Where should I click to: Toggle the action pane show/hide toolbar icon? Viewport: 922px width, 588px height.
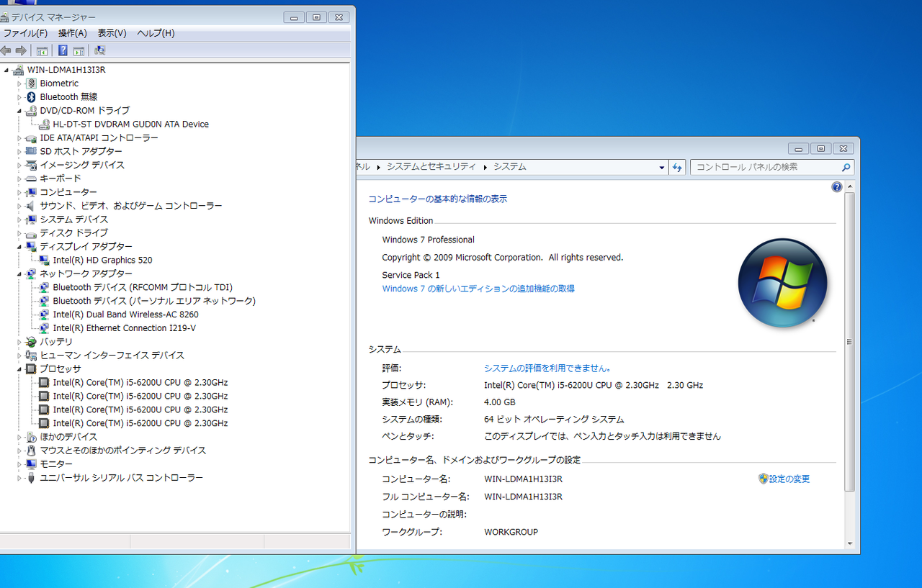point(79,50)
